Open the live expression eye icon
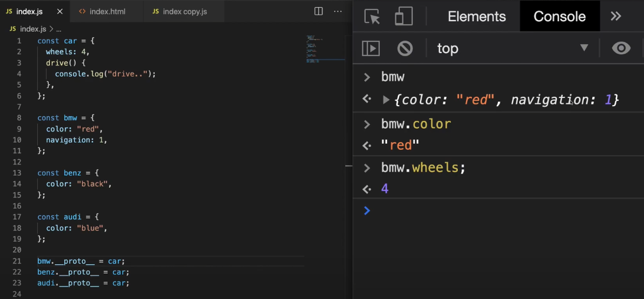This screenshot has height=299, width=644. click(x=621, y=48)
